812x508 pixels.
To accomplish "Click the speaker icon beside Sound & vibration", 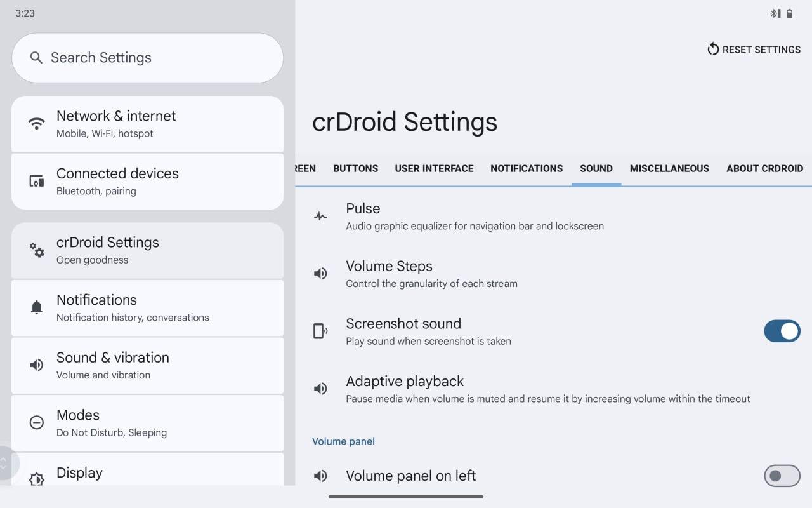I will pyautogui.click(x=37, y=365).
